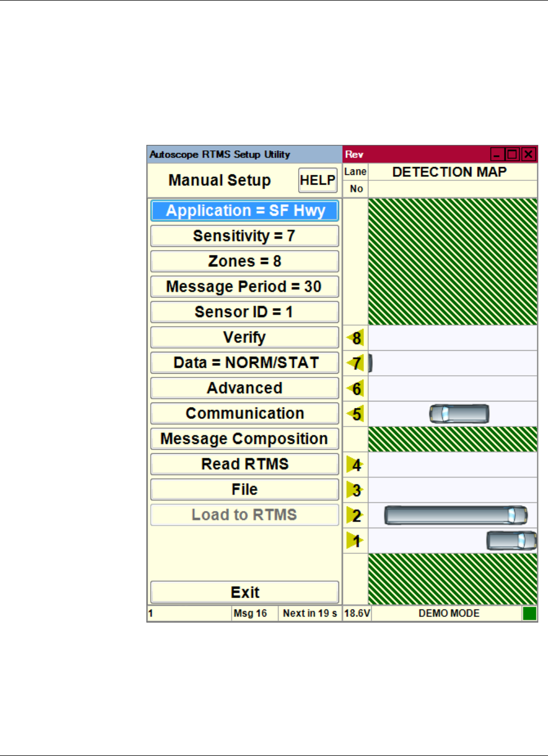This screenshot has width=548, height=756.
Task: Open Message Composition
Action: point(245,438)
